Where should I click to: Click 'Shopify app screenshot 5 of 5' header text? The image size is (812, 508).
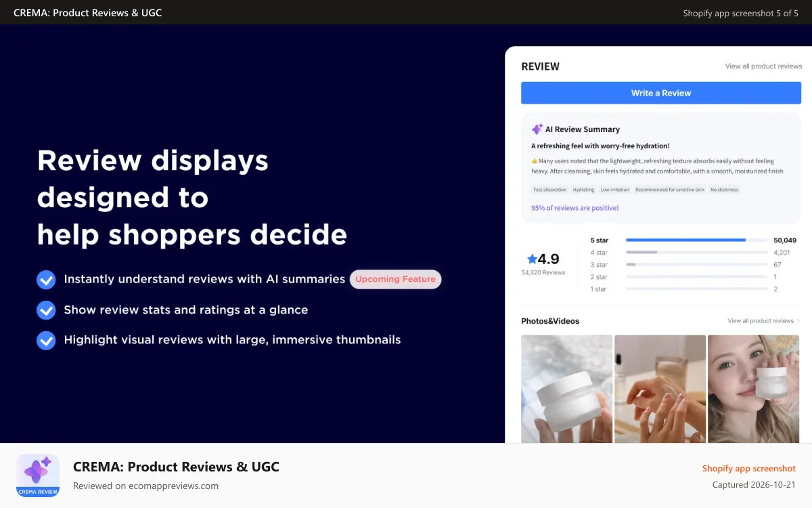coord(741,13)
